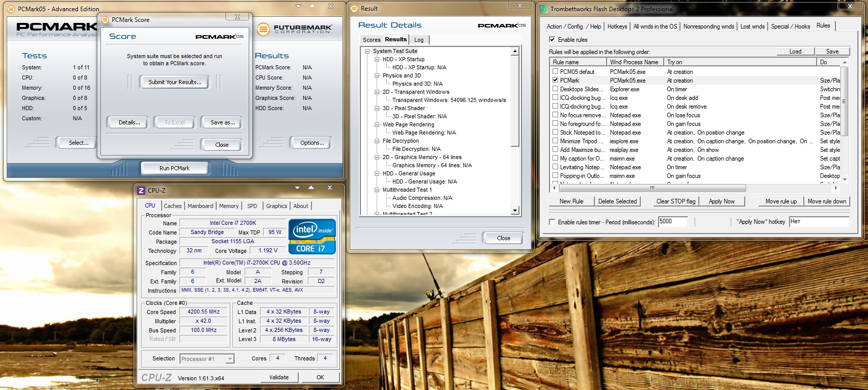Click the timer Period milliseconds input field
This screenshot has width=868, height=390.
click(x=673, y=222)
